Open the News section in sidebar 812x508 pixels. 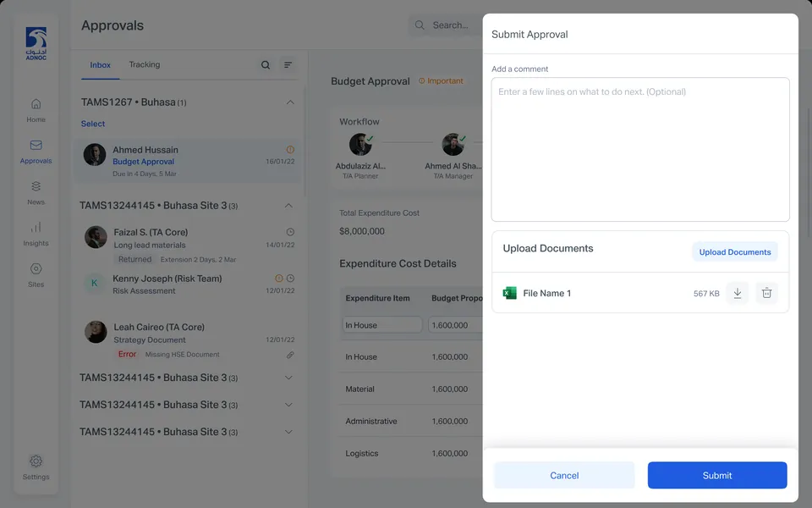coord(36,193)
